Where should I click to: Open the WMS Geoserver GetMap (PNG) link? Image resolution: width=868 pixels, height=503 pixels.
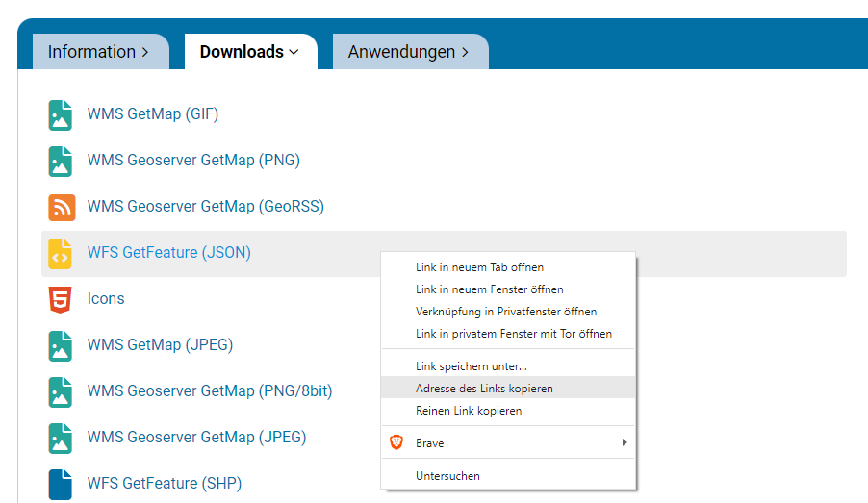[193, 161]
